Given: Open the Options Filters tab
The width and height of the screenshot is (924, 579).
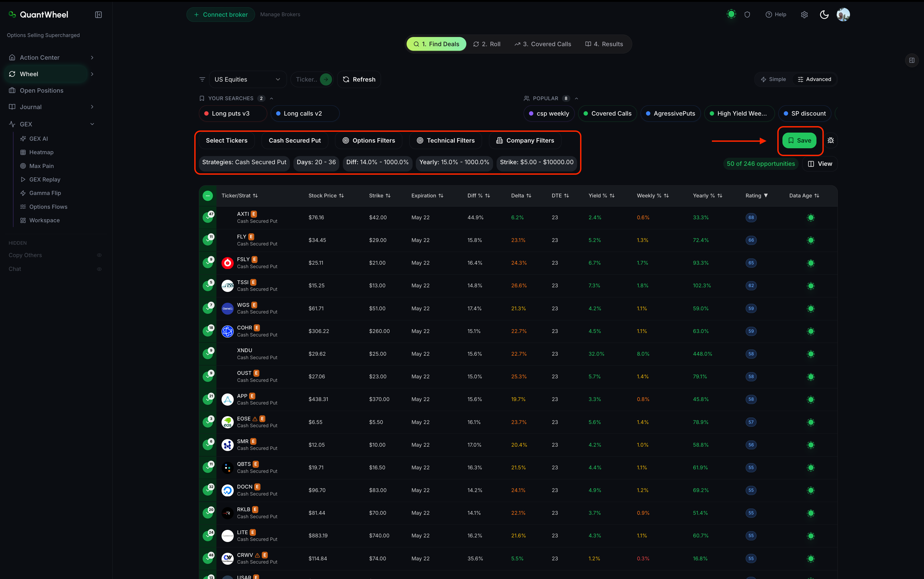Looking at the screenshot, I should (369, 140).
